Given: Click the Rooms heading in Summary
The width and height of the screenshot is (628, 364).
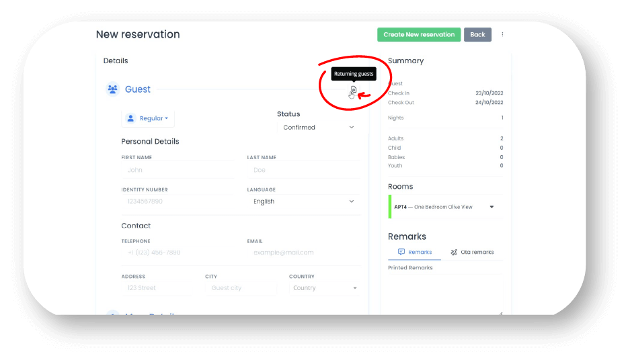Looking at the screenshot, I should coord(400,187).
